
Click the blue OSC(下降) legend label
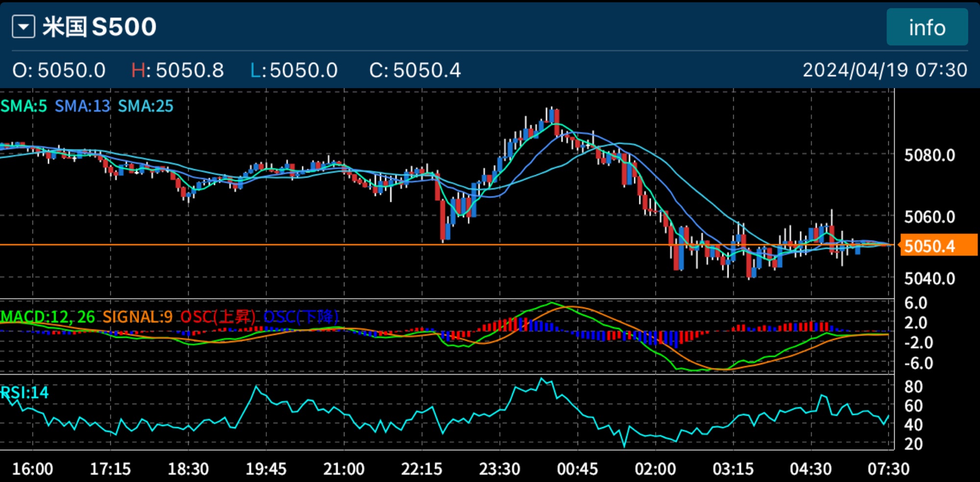(x=301, y=317)
